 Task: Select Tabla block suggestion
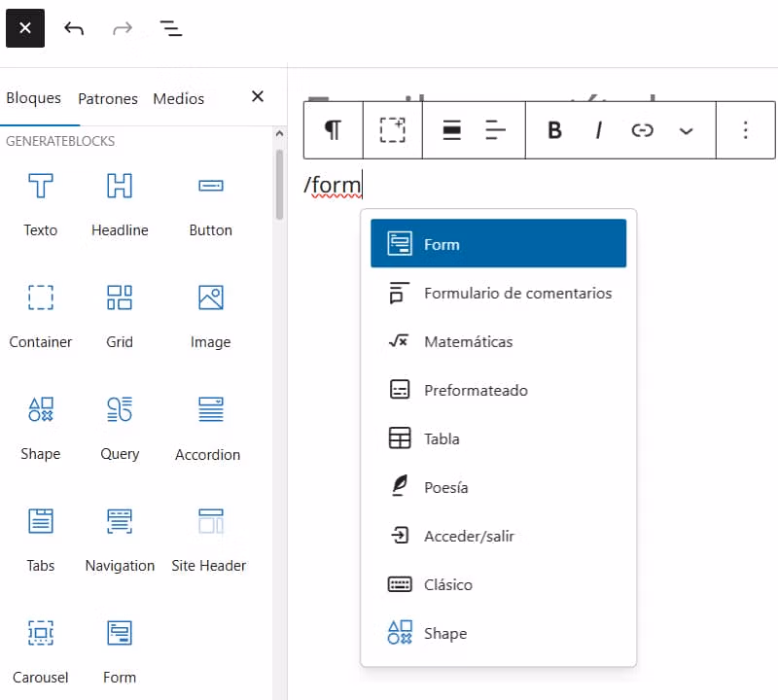click(x=498, y=438)
